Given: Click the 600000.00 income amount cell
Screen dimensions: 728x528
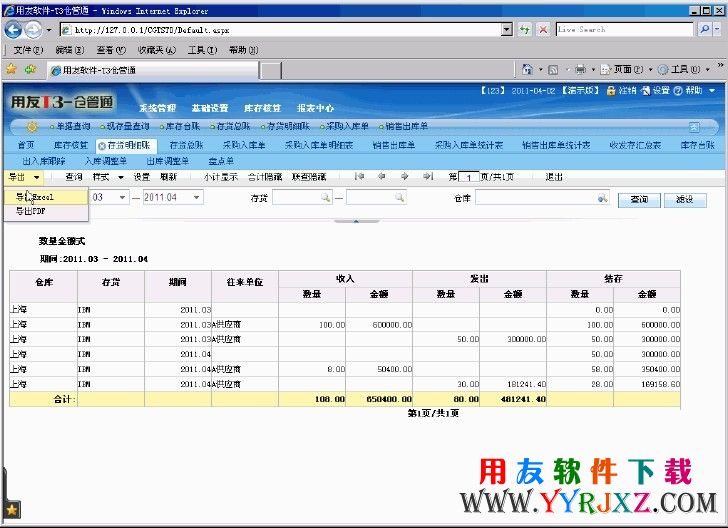Looking at the screenshot, I should pyautogui.click(x=379, y=325).
